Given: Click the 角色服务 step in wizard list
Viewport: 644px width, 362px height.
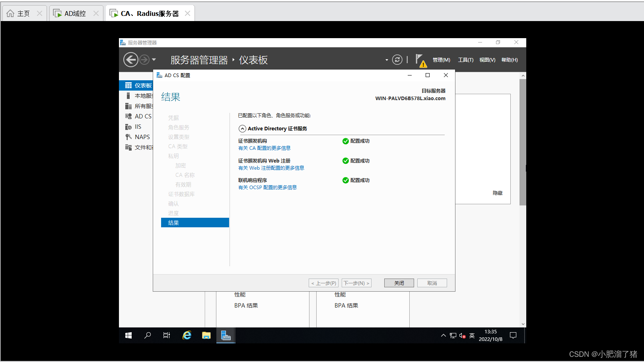Looking at the screenshot, I should coord(179,128).
